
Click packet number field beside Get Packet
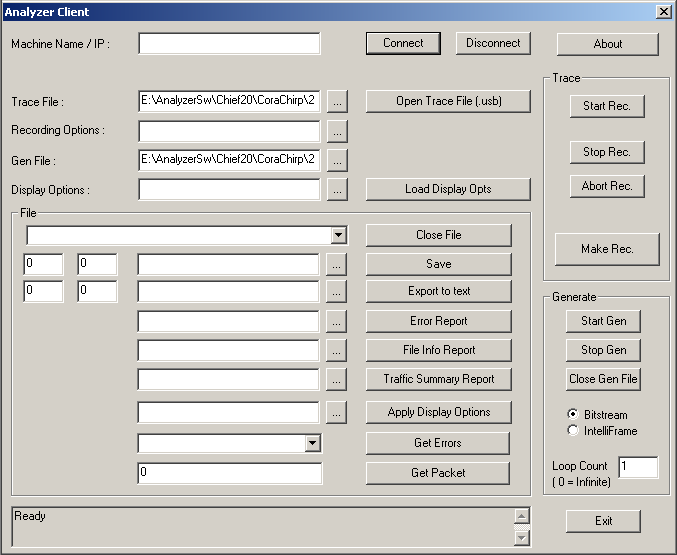coord(230,473)
